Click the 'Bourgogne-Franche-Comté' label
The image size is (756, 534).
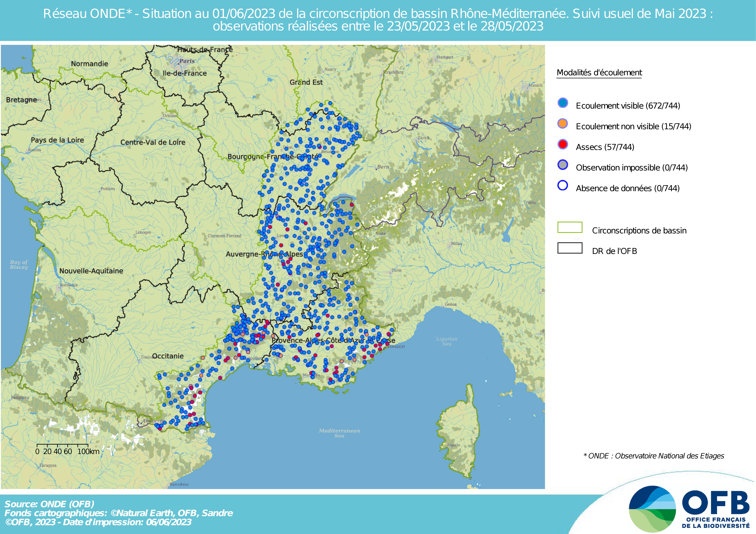click(273, 157)
